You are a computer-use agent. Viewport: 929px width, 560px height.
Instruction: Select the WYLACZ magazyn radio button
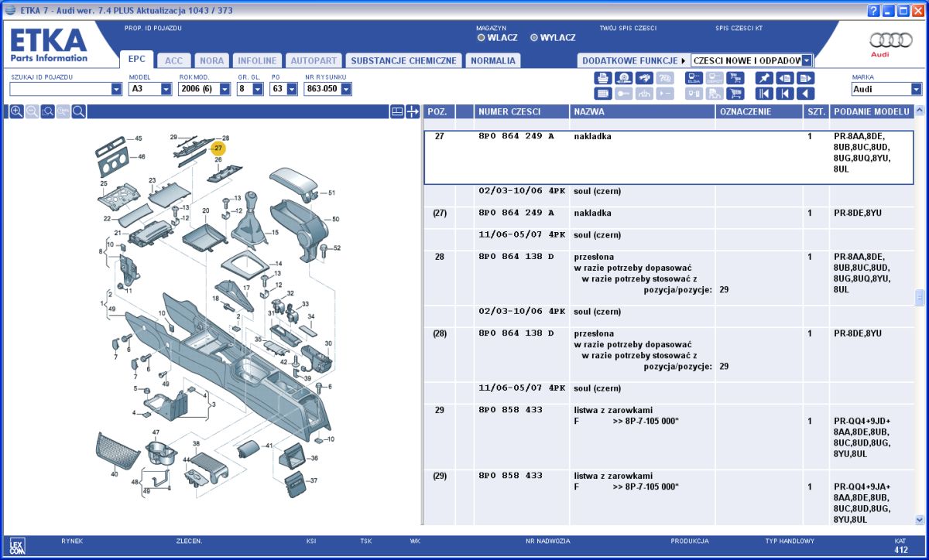533,37
